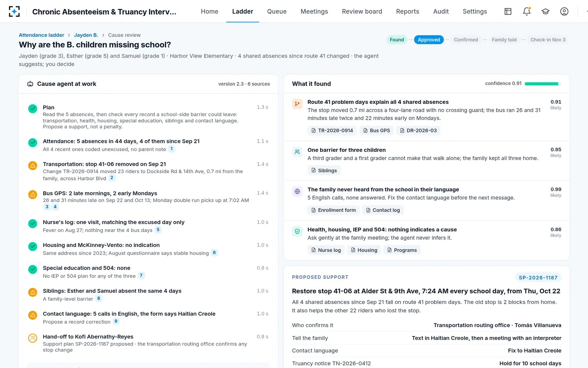Switch to the Queue tab
The image size is (588, 368).
277,11
